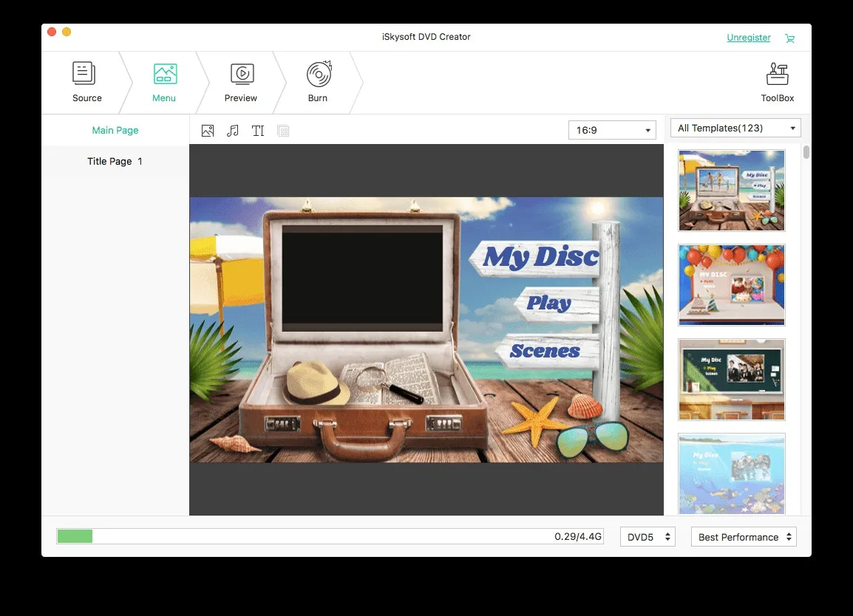853x616 pixels.
Task: Open the DVD5 disc type selector
Action: (x=647, y=537)
